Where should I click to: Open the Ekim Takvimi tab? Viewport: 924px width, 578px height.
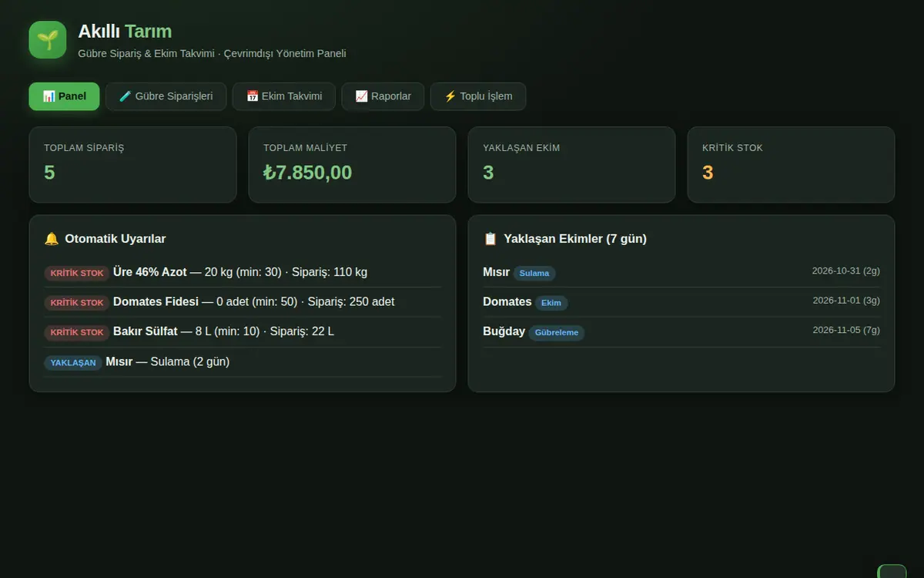(x=284, y=96)
